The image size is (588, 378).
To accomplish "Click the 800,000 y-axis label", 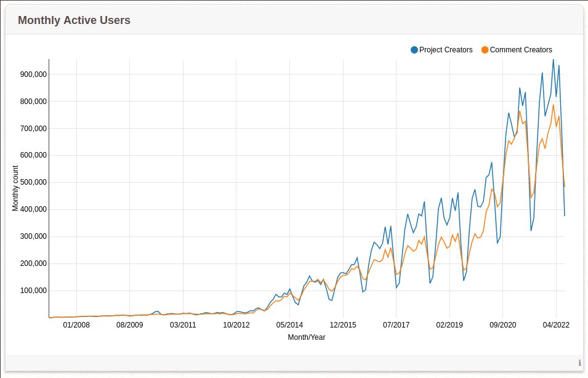I will coord(33,101).
